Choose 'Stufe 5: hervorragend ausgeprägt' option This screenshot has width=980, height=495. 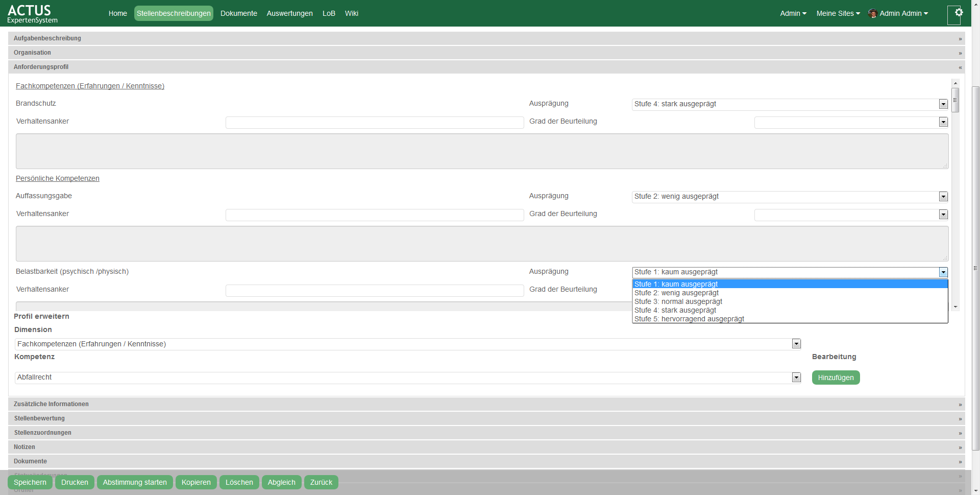[x=689, y=319]
